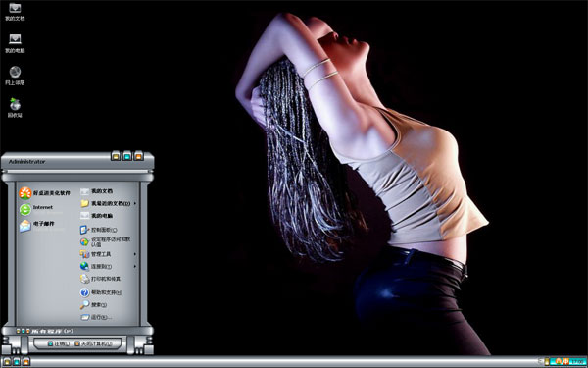This screenshot has width=588, height=368.
Task: Launch Internet browser from start menu
Action: (x=36, y=209)
